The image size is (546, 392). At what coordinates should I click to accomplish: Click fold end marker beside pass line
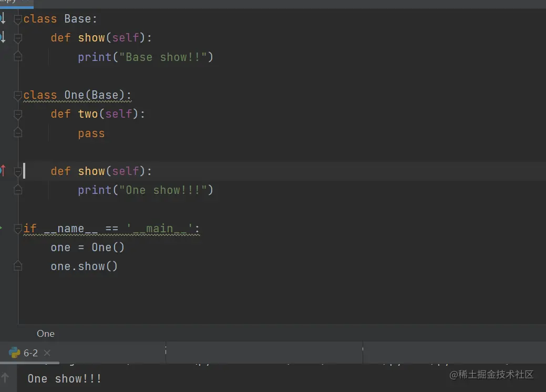(18, 132)
